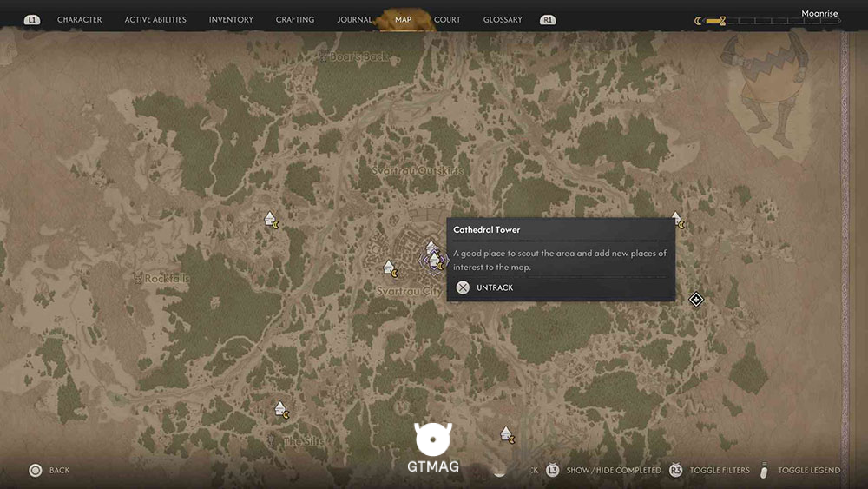Switch to the Glossary tab

(503, 19)
